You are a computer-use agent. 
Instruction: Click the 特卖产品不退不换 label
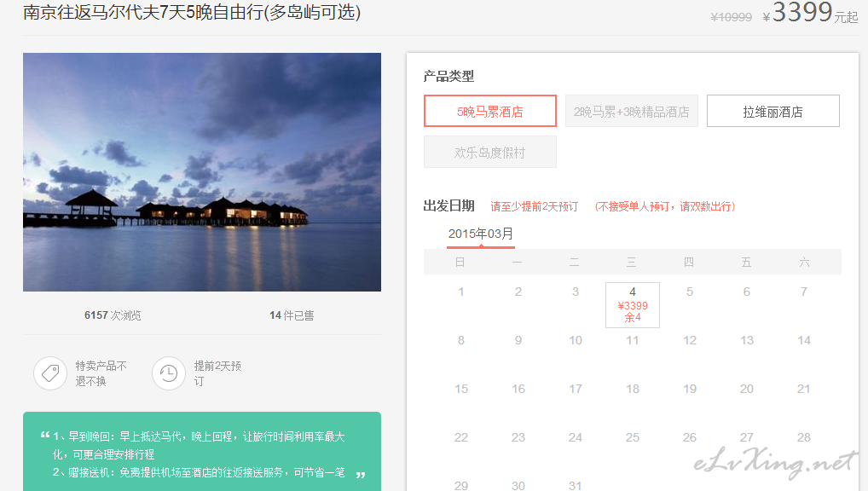(101, 373)
